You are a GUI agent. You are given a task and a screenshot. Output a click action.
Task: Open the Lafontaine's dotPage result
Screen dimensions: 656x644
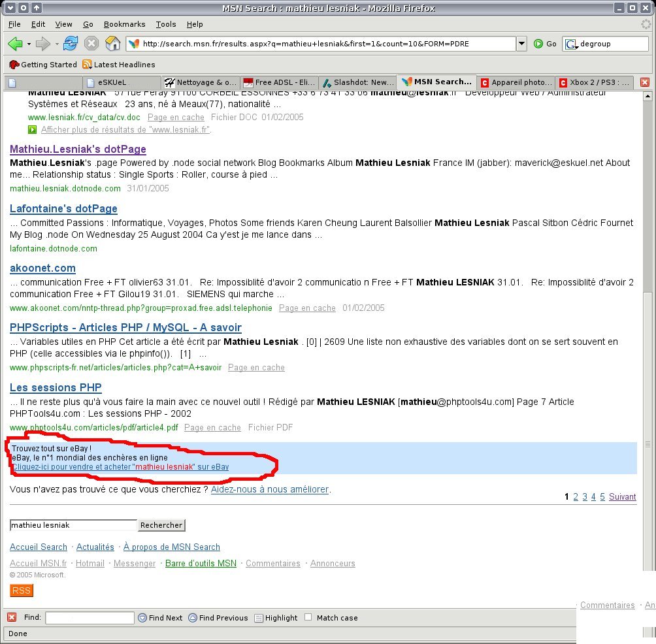pyautogui.click(x=63, y=208)
